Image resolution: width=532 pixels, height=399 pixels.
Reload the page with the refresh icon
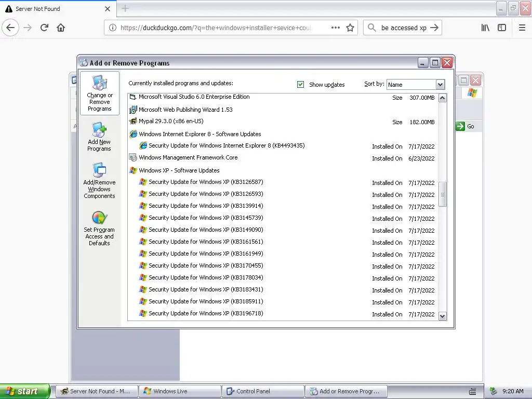[x=44, y=28]
